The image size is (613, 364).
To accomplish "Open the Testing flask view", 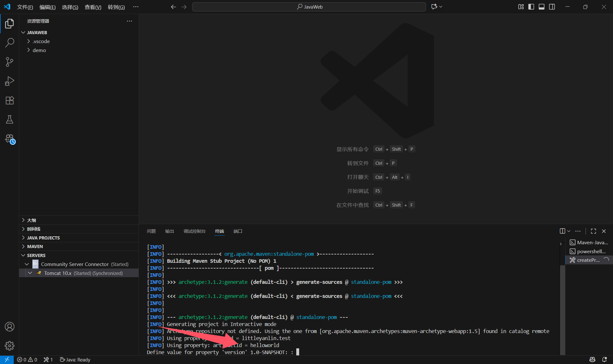I will 10,119.
